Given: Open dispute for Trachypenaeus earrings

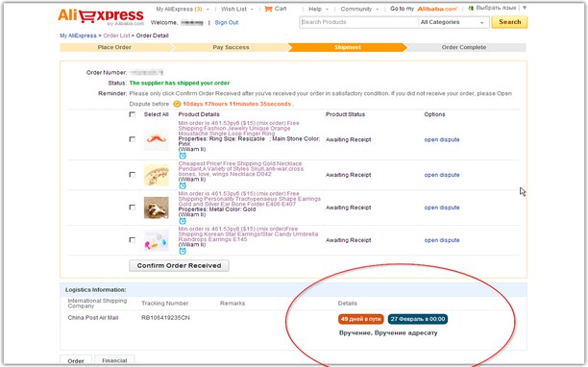Looking at the screenshot, I should (442, 208).
